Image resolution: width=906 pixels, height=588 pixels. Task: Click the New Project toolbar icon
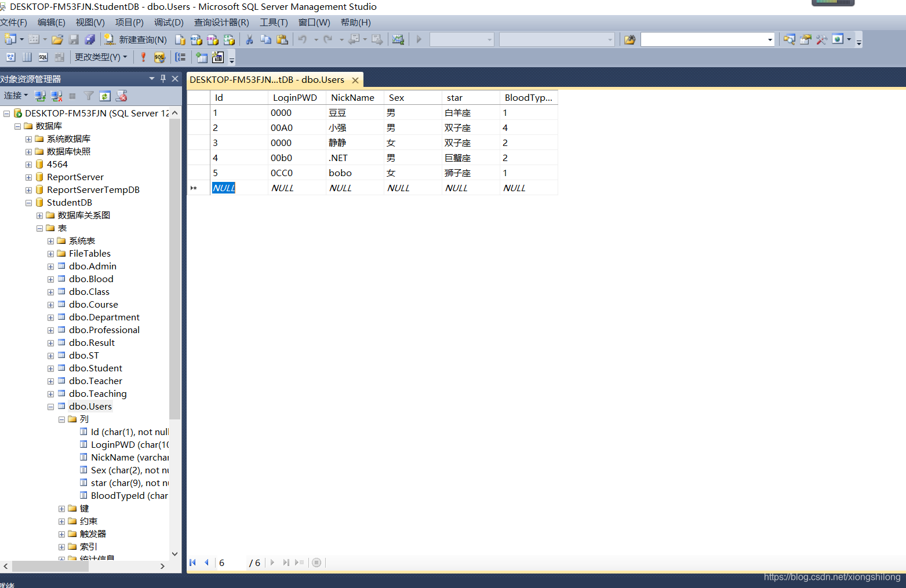tap(10, 39)
